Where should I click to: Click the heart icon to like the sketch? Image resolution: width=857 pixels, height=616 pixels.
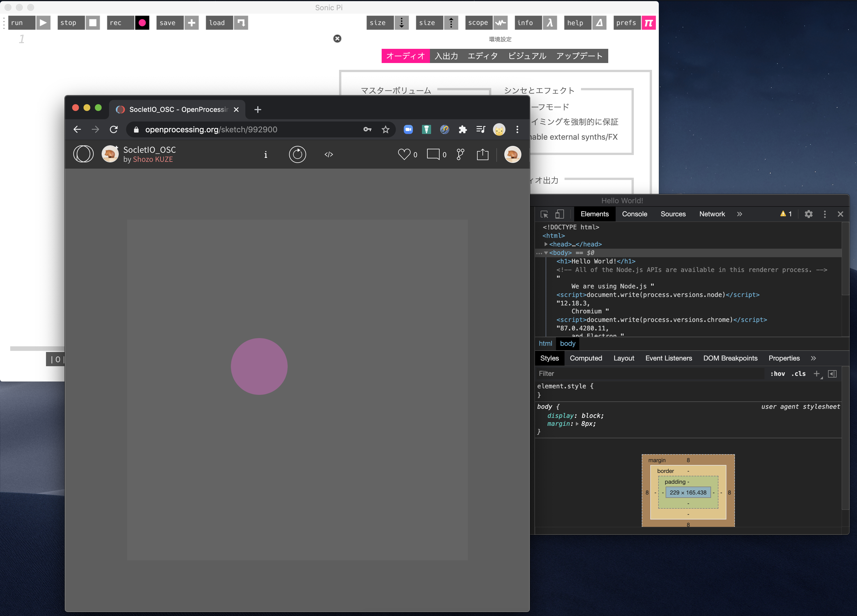point(404,154)
